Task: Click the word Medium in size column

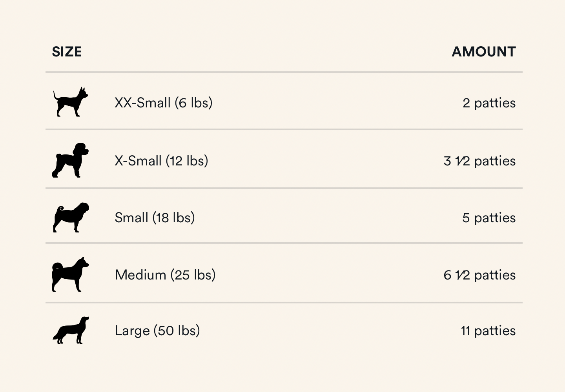Action: pos(140,275)
